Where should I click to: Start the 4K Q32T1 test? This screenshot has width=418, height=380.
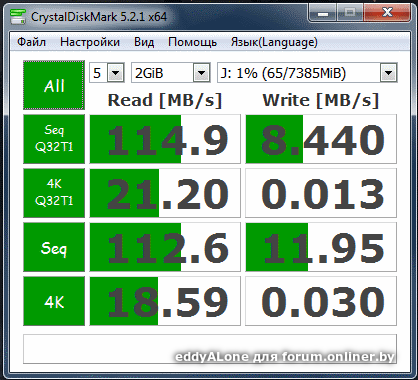54,193
